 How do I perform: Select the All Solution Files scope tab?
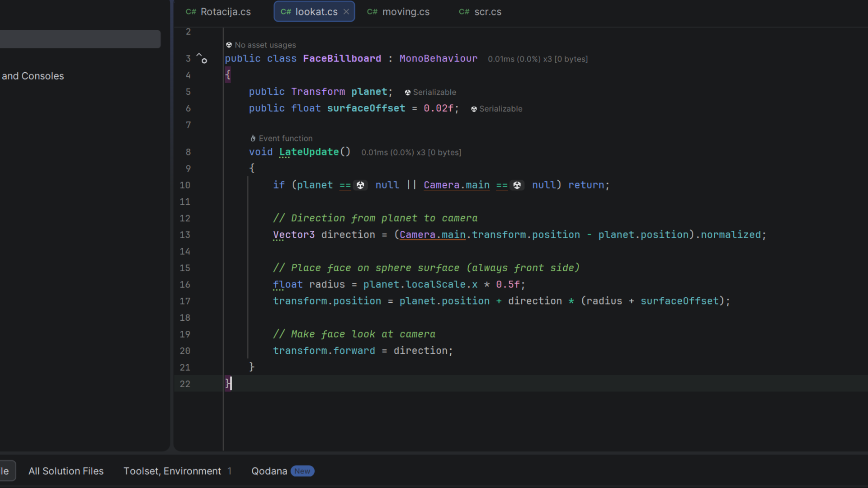point(66,471)
